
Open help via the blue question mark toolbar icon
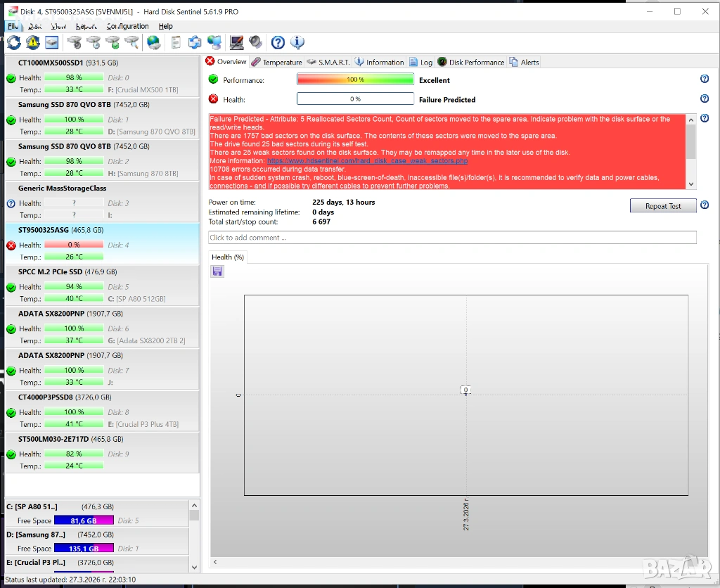[x=278, y=43]
